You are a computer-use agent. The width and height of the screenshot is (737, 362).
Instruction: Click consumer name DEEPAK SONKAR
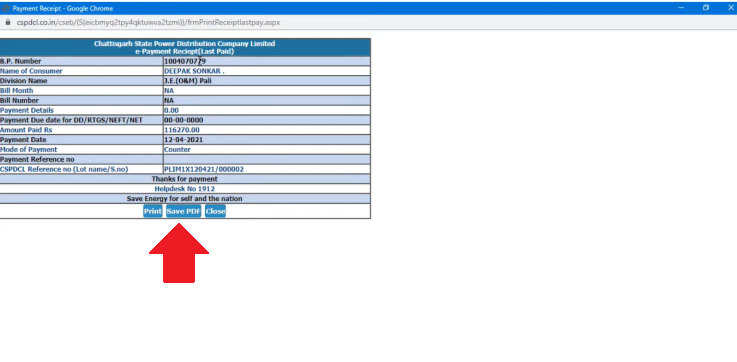point(194,71)
